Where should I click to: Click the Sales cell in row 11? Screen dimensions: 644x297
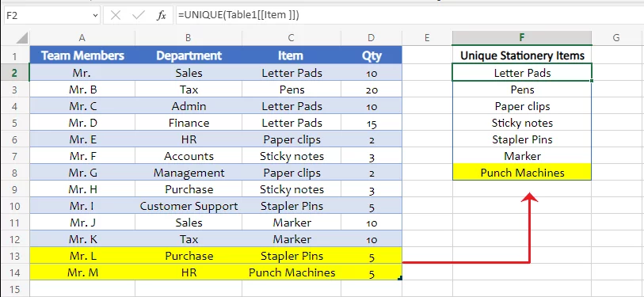pyautogui.click(x=189, y=223)
